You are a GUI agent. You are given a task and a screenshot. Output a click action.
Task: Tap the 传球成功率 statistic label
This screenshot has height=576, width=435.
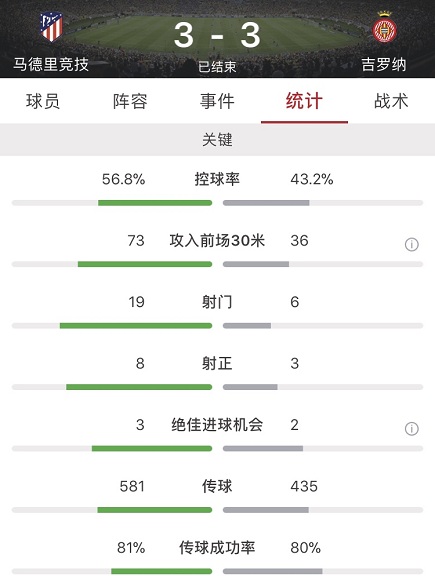[x=217, y=548]
